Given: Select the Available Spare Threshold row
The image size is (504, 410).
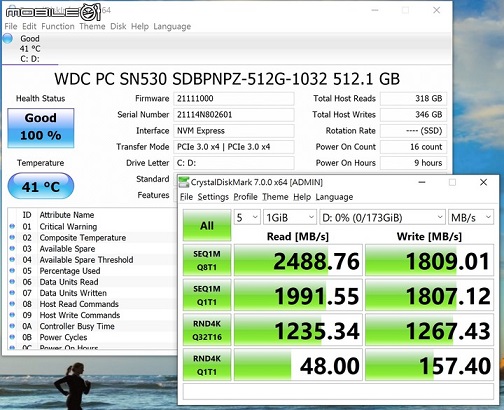Looking at the screenshot, I should pyautogui.click(x=92, y=260).
